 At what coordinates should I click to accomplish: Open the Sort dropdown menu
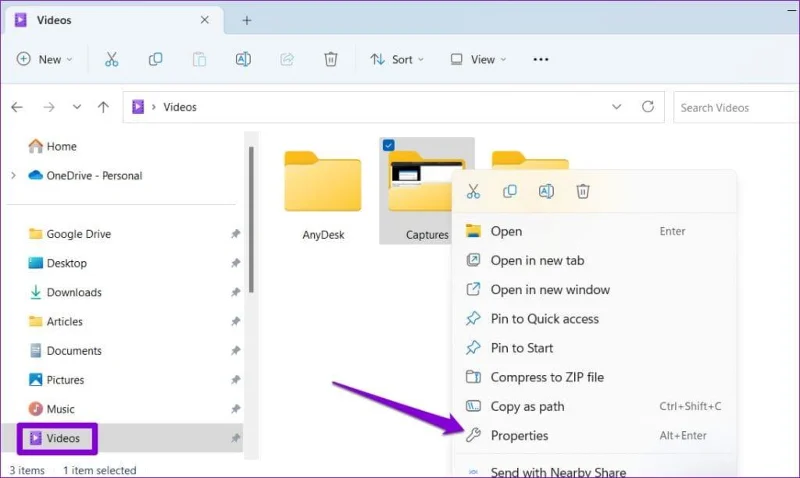[x=397, y=59]
